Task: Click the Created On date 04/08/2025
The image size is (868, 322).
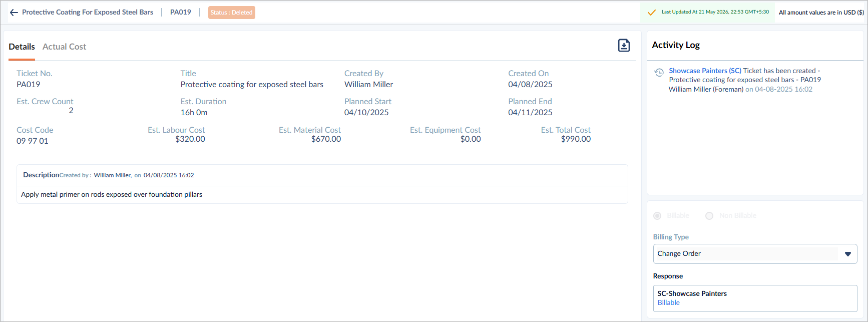Action: point(530,84)
